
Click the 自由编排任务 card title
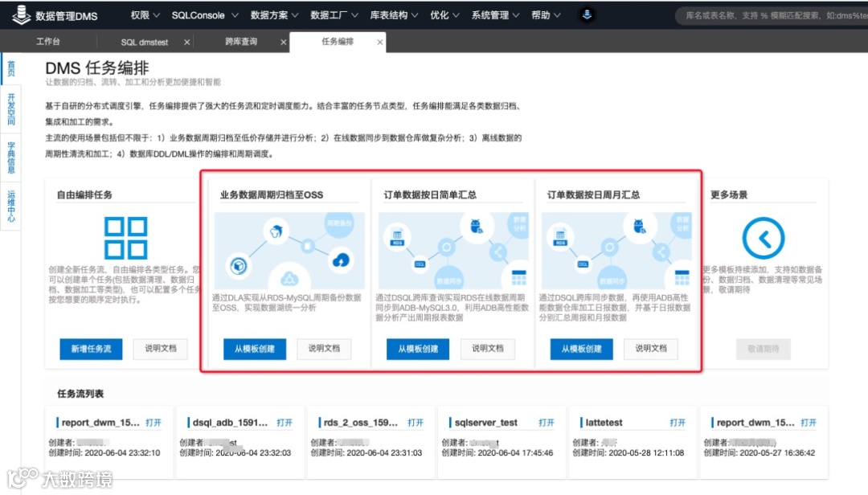(84, 195)
